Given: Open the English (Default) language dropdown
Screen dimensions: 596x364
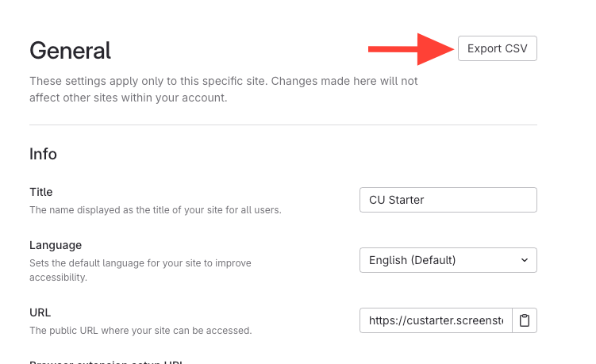Looking at the screenshot, I should [448, 260].
